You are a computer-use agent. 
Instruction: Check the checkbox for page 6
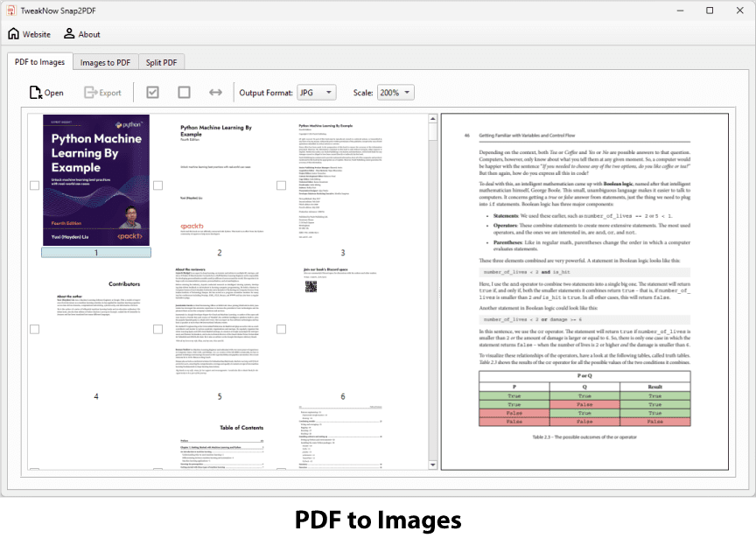coord(281,329)
